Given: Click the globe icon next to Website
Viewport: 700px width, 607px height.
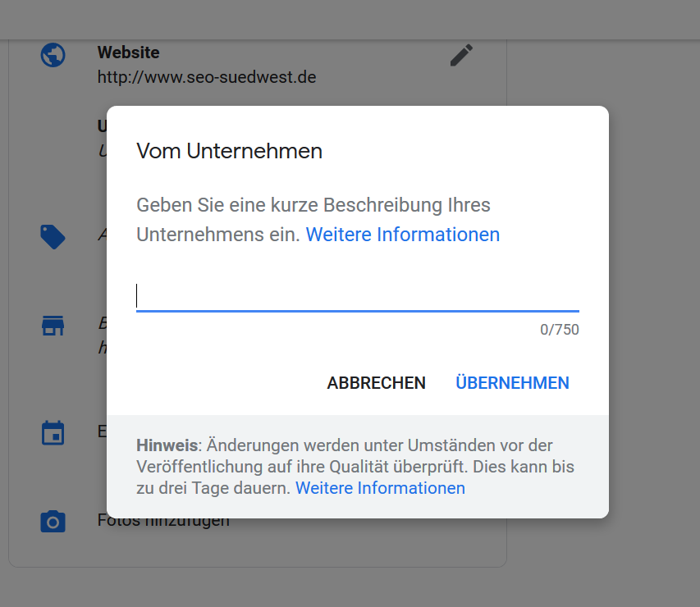Looking at the screenshot, I should coord(52,54).
